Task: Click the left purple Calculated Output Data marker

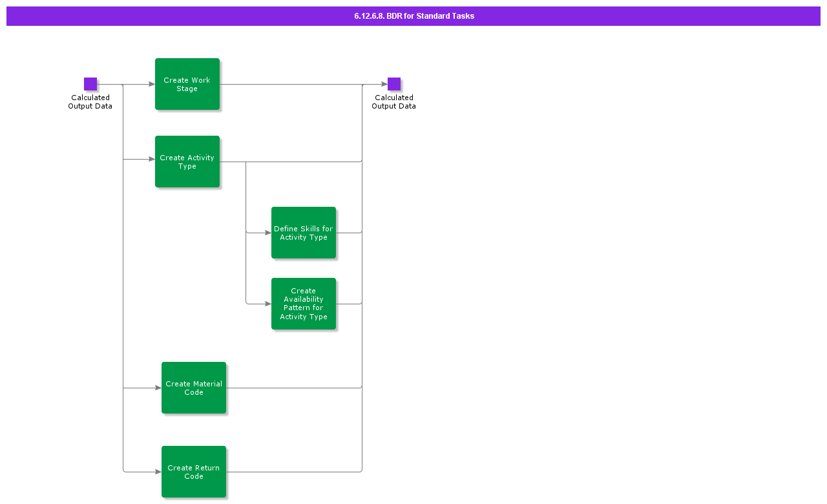Action: point(90,83)
